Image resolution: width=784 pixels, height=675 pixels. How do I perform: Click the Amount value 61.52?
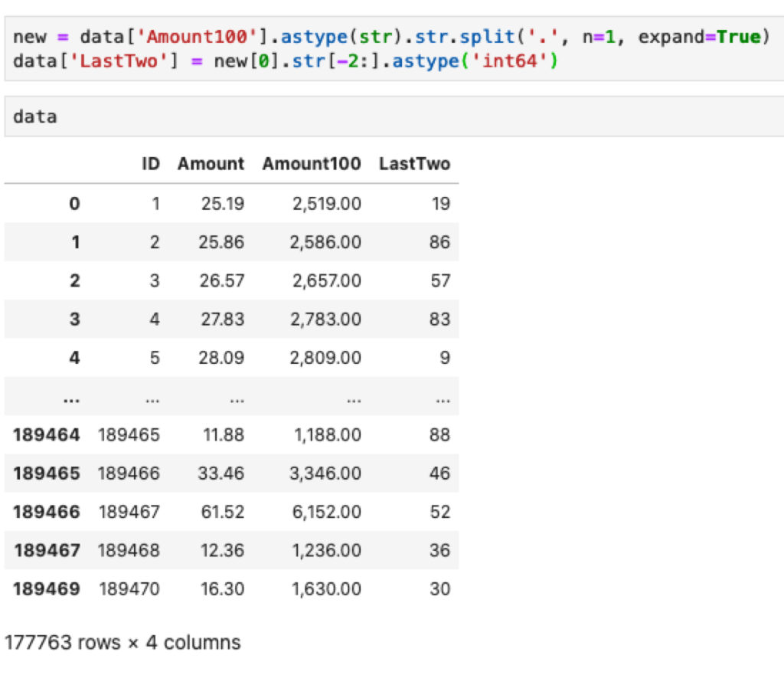pyautogui.click(x=223, y=512)
